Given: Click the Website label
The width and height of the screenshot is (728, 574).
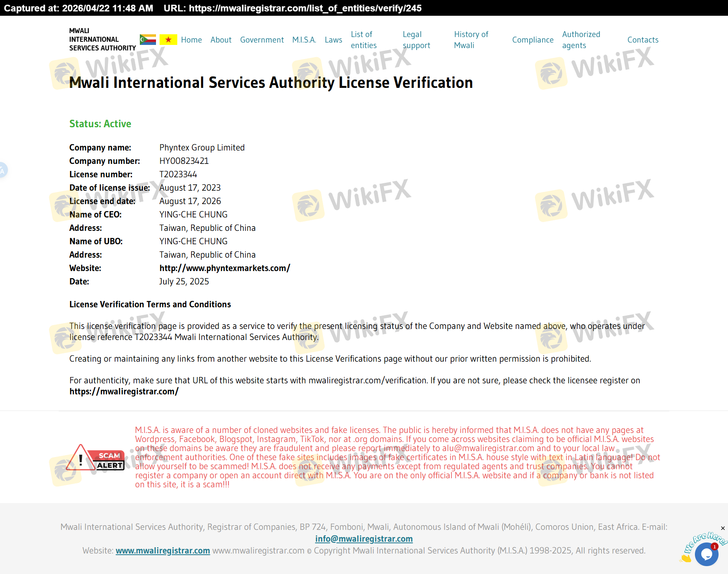Looking at the screenshot, I should 85,268.
